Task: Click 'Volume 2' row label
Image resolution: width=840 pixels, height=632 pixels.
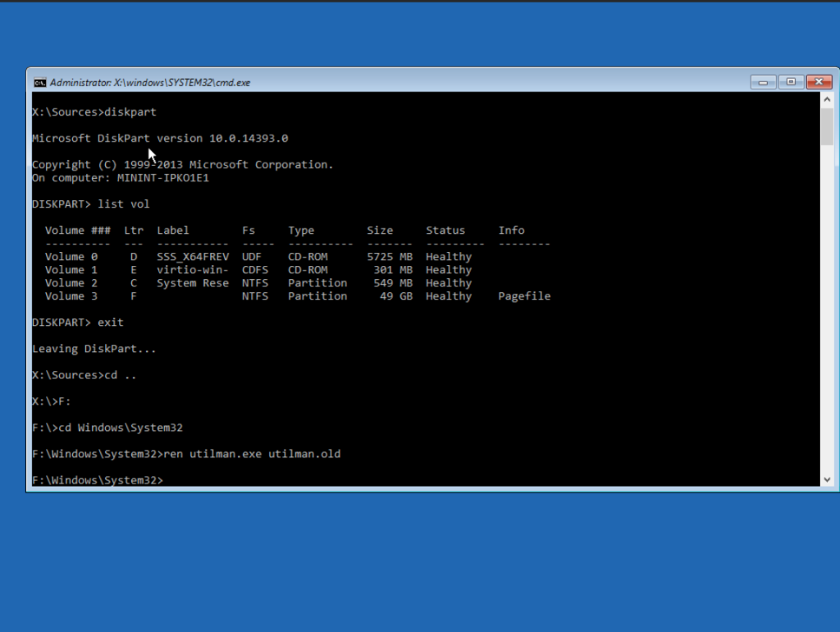Action: pos(71,283)
